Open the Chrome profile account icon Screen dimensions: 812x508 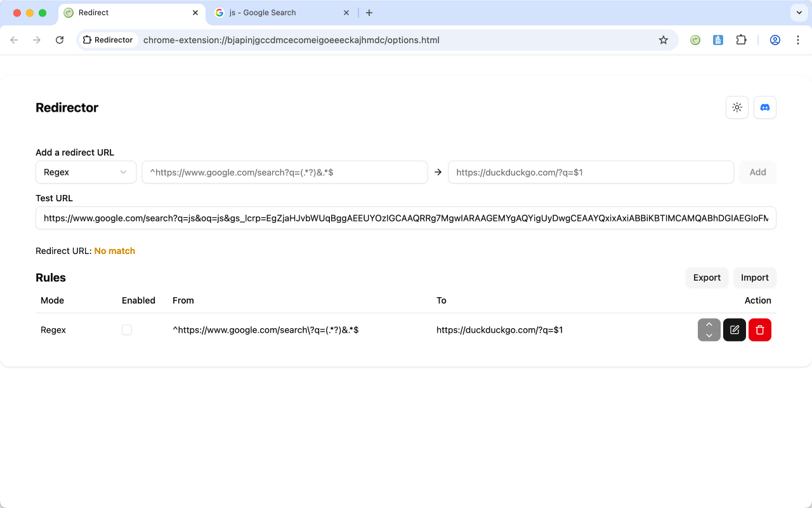coord(775,39)
